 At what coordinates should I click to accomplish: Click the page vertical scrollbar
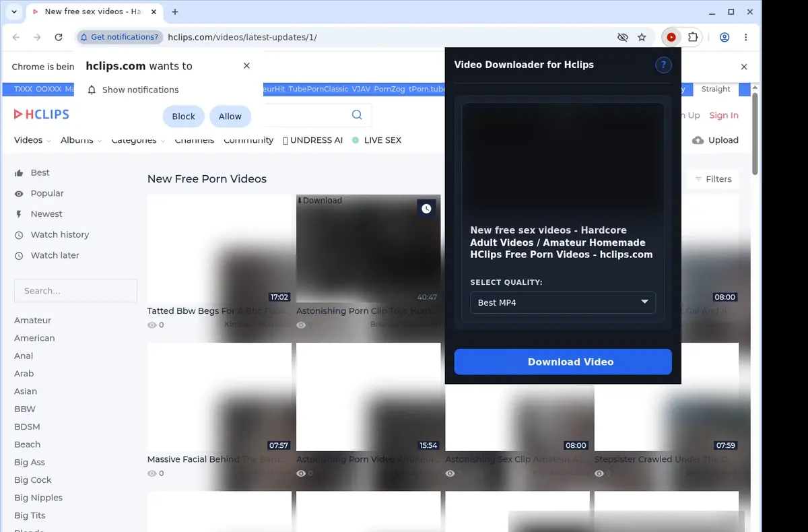[x=755, y=135]
